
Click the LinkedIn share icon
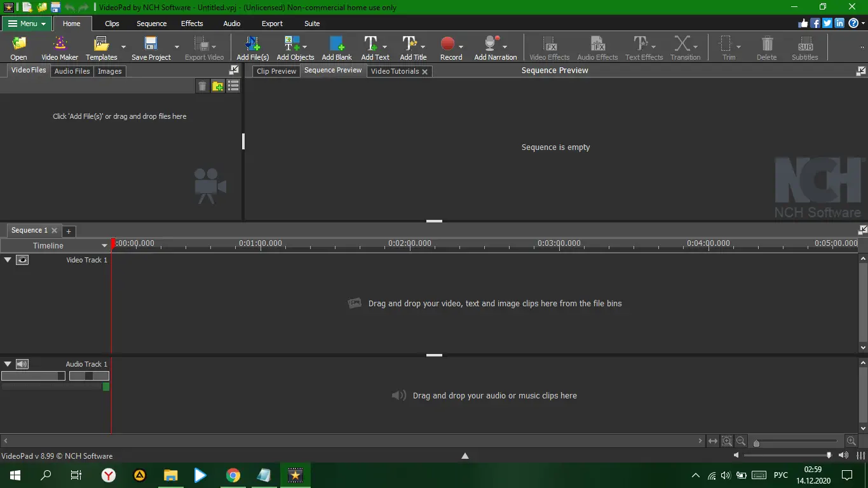coord(839,24)
